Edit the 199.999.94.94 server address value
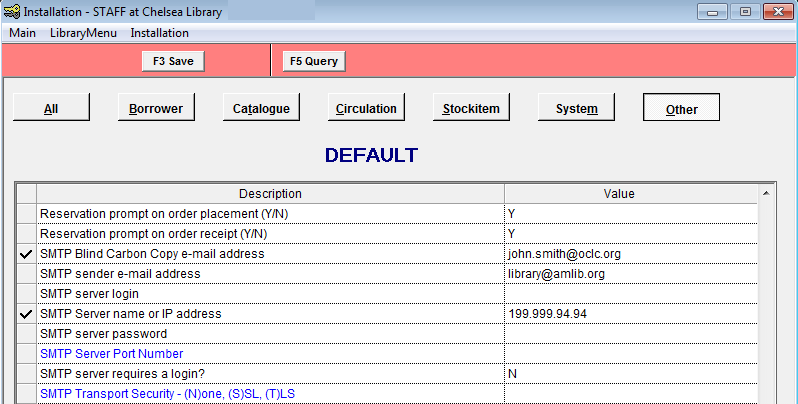The height and width of the screenshot is (404, 798). 631,314
